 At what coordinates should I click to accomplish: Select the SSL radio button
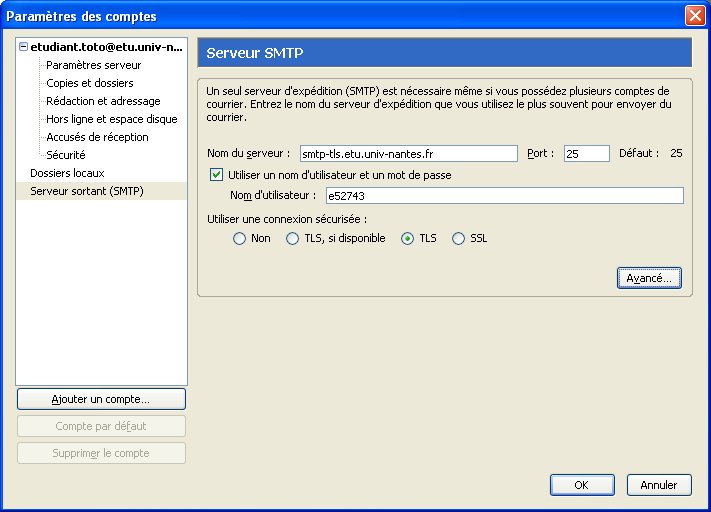click(x=459, y=239)
